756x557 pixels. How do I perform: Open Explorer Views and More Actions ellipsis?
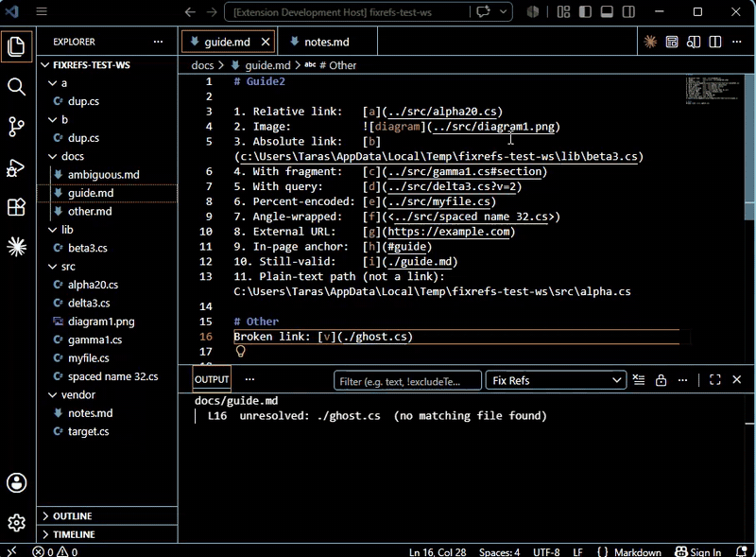(158, 42)
